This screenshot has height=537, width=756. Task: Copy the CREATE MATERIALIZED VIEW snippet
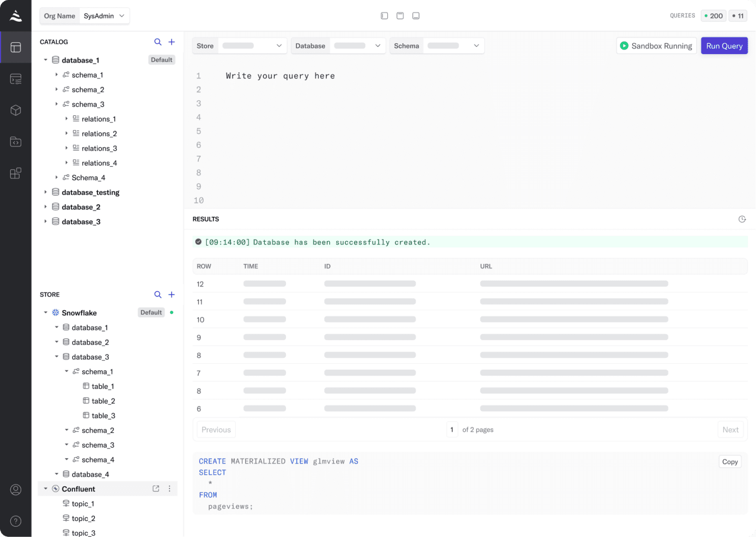729,461
